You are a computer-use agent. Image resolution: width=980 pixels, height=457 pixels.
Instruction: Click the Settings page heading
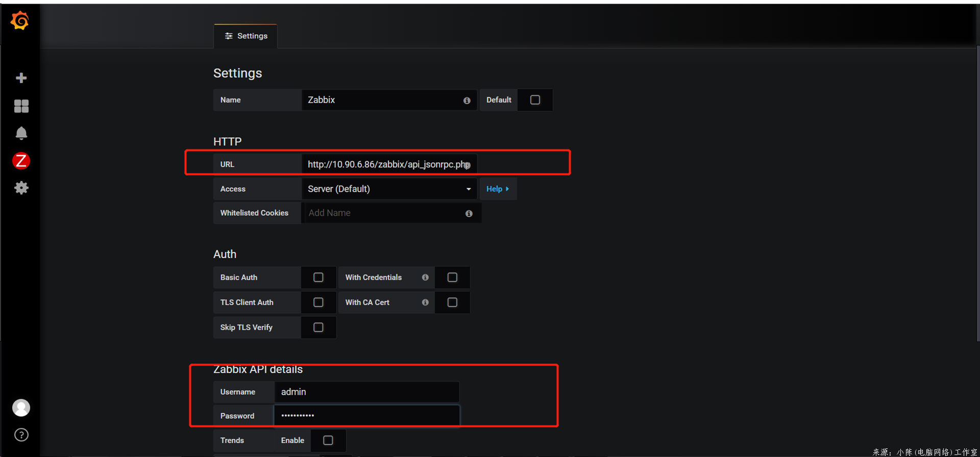tap(238, 73)
